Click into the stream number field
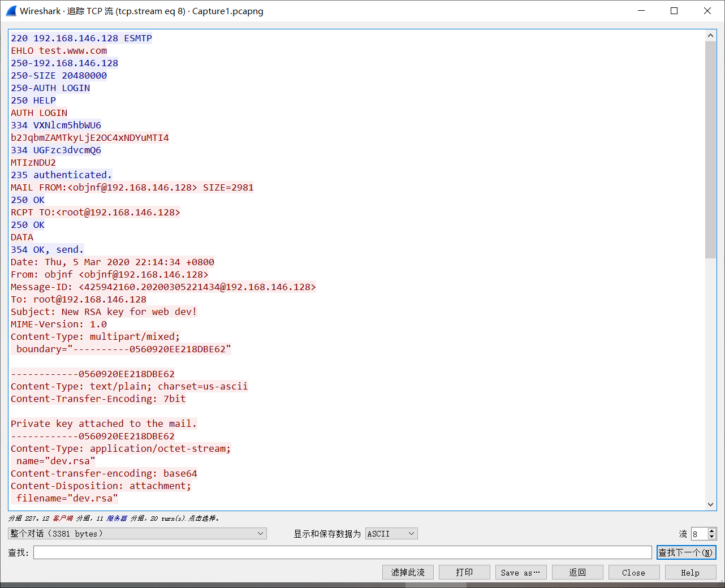725x588 pixels. pyautogui.click(x=699, y=534)
